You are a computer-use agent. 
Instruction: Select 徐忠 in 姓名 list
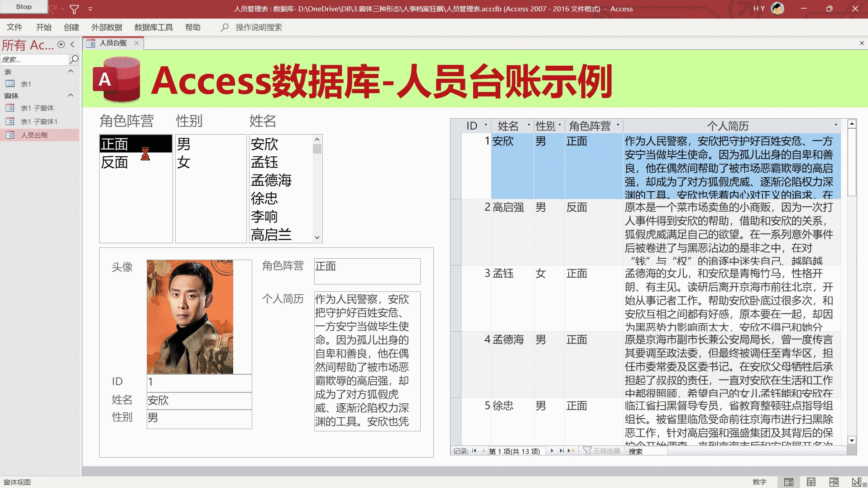(x=281, y=198)
